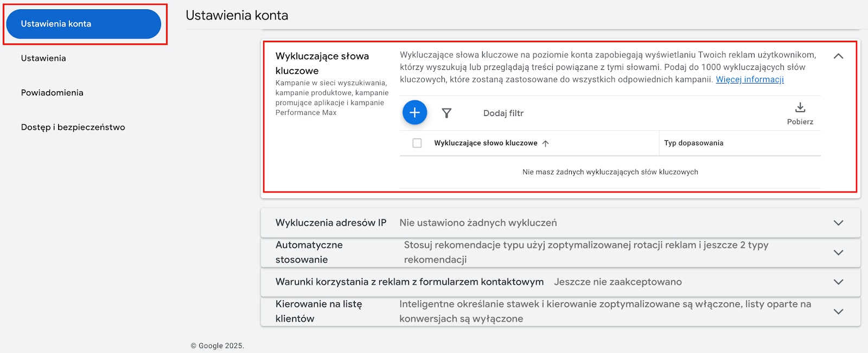Open the filter funnel icon
The width and height of the screenshot is (868, 353).
446,113
